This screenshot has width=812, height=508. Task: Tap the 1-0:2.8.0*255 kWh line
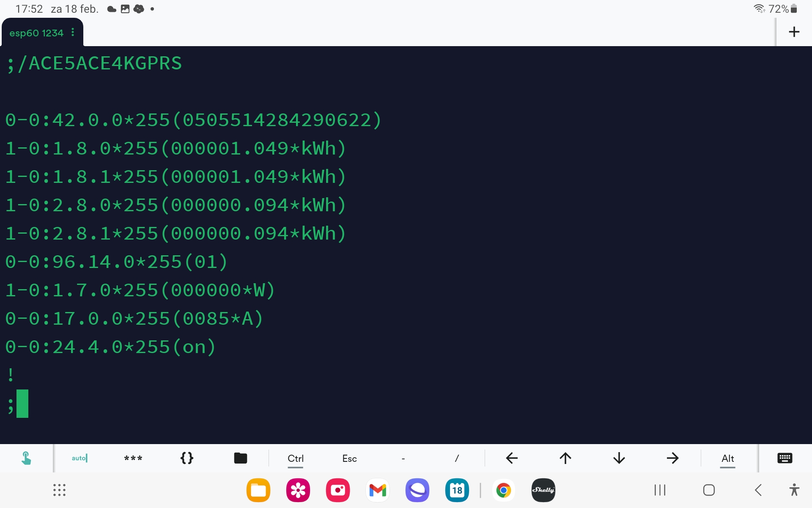[x=176, y=205]
